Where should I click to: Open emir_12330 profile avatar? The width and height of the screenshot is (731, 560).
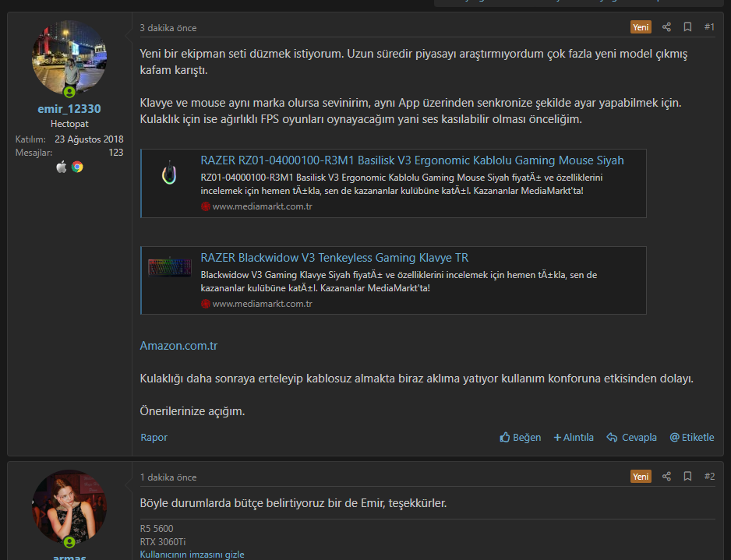click(69, 58)
